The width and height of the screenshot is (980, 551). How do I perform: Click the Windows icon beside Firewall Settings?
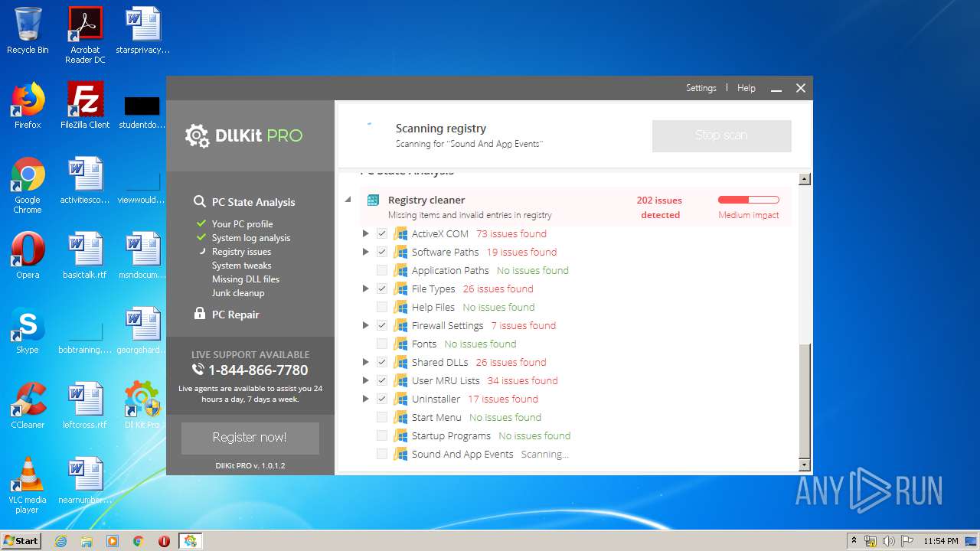click(400, 325)
